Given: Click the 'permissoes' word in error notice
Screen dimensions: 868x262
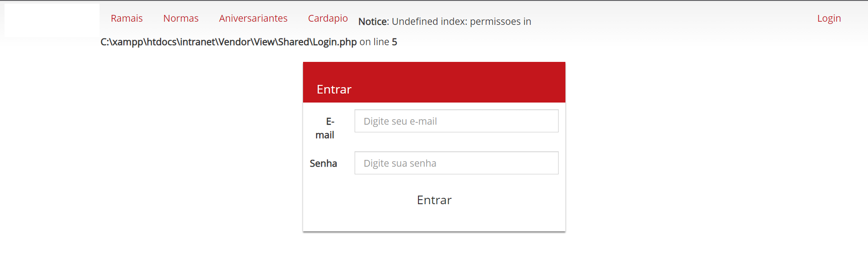Looking at the screenshot, I should click(x=495, y=22).
